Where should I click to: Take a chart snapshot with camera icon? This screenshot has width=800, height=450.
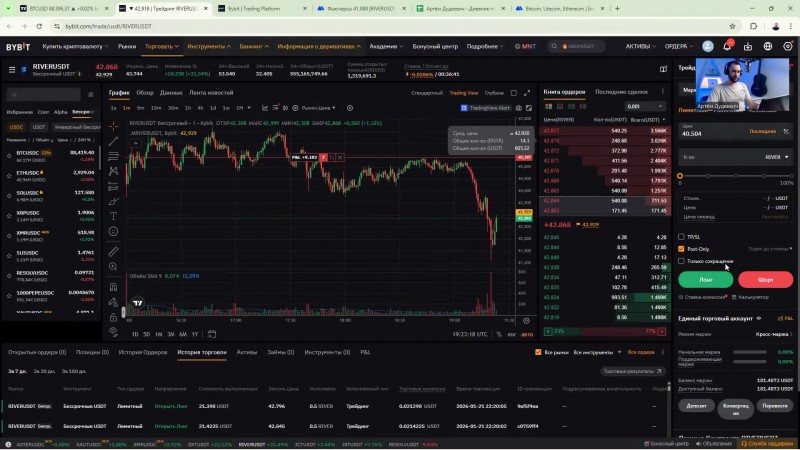[x=519, y=108]
